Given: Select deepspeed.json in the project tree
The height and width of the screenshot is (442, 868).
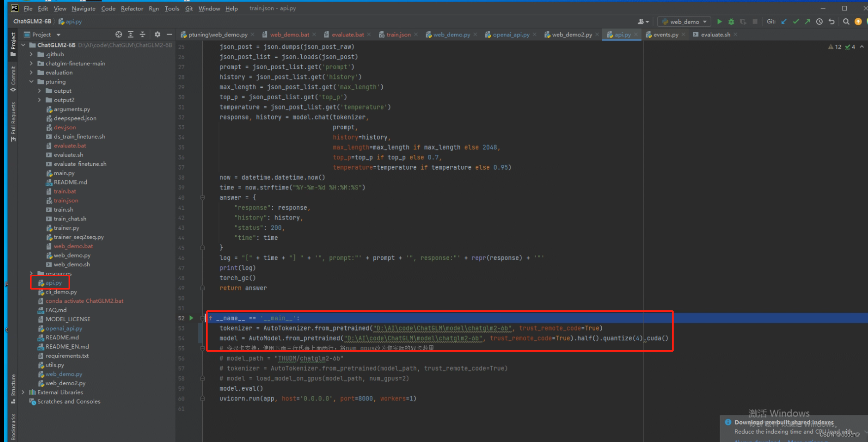Looking at the screenshot, I should [75, 118].
